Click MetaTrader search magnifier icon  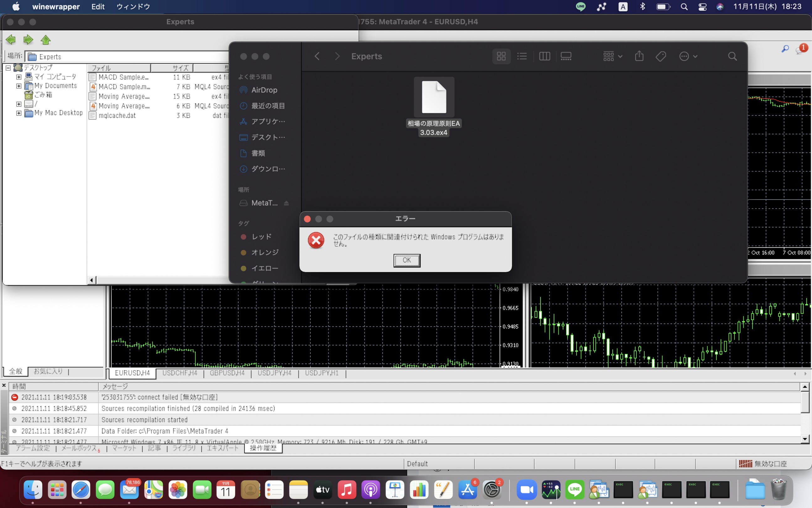[x=785, y=49]
